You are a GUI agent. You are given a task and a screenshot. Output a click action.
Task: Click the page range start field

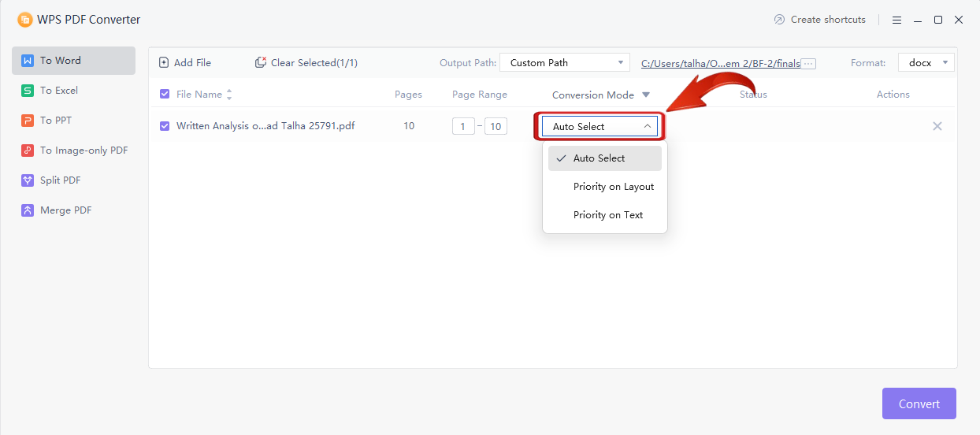coord(463,126)
